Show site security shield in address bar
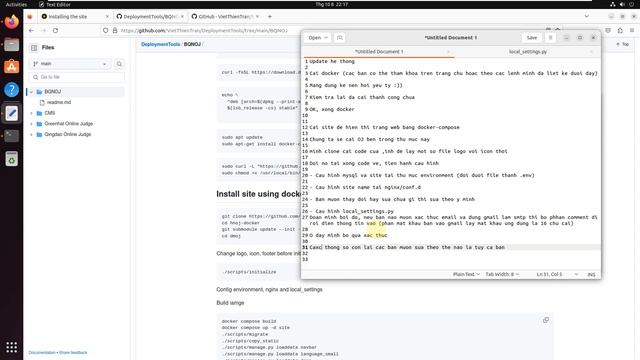Image resolution: width=640 pixels, height=360 pixels. click(106, 31)
